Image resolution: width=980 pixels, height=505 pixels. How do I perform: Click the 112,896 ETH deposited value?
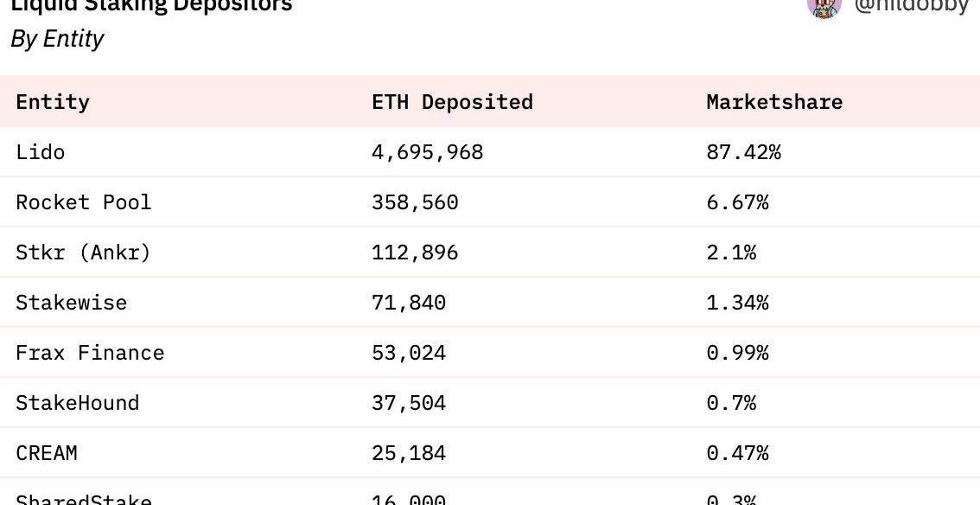(x=415, y=252)
